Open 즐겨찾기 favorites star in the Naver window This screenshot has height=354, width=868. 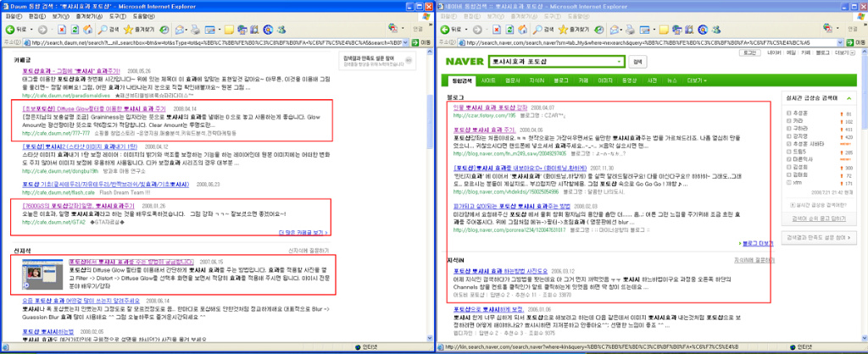tap(574, 30)
